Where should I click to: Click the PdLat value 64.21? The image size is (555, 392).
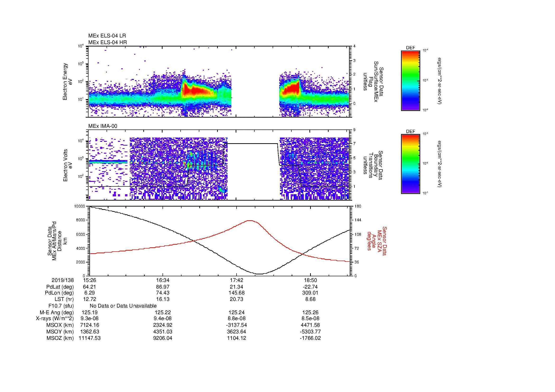click(90, 287)
